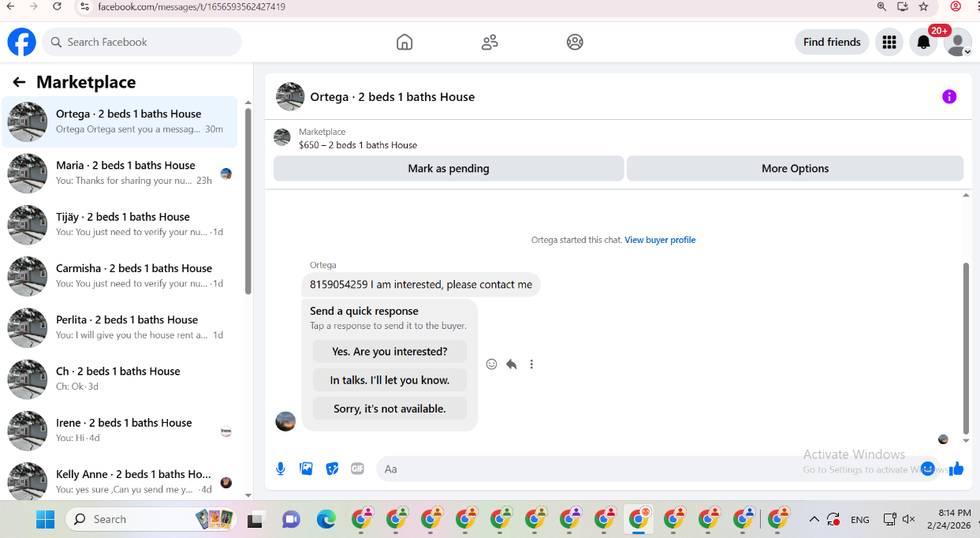Click the Mark as pending button

point(449,168)
